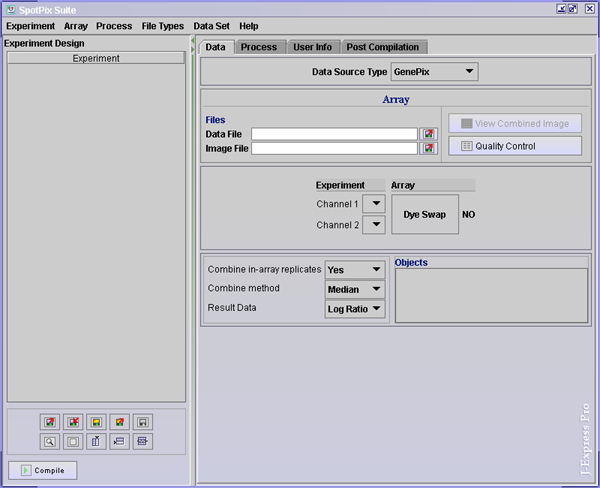Click the Quality Control button
The image size is (600, 488).
pyautogui.click(x=515, y=146)
